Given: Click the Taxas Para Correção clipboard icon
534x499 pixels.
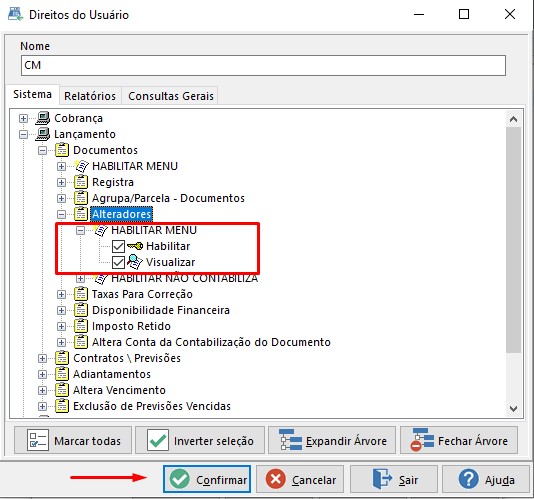Looking at the screenshot, I should pos(81,294).
